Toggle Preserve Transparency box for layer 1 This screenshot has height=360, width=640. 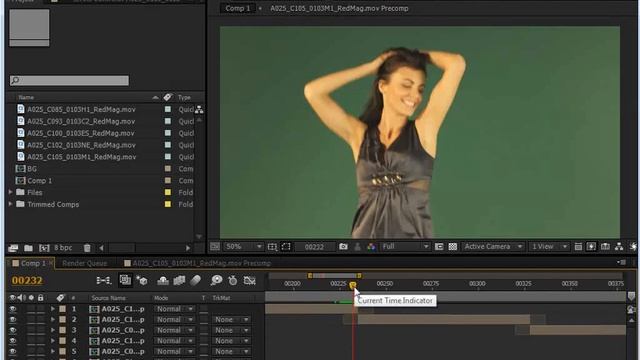pyautogui.click(x=203, y=309)
